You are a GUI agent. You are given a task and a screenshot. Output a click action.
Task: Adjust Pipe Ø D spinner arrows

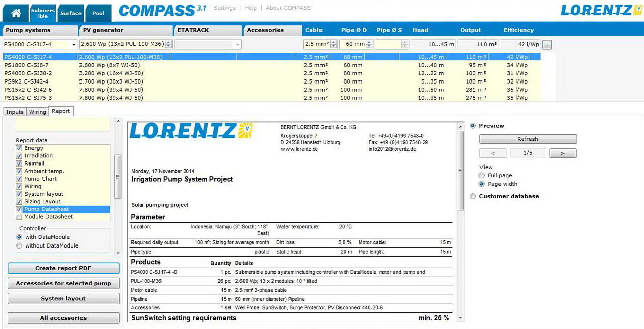click(x=370, y=44)
